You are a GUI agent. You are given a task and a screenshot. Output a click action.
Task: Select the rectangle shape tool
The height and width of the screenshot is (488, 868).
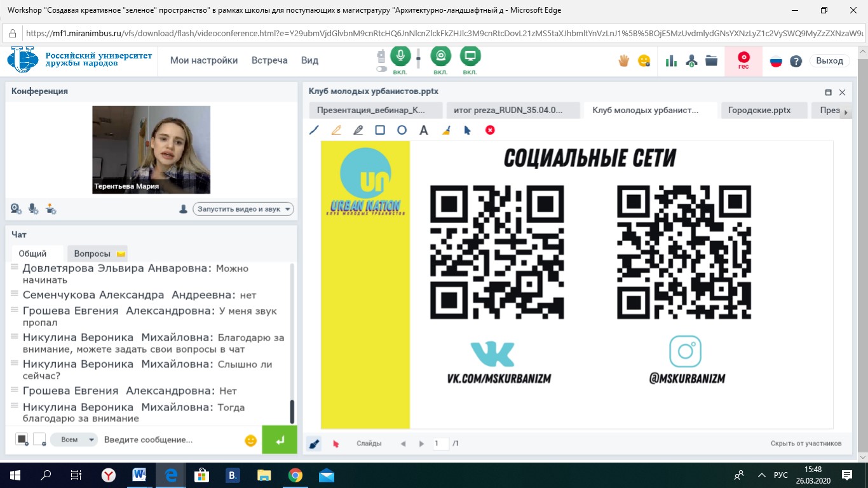(x=380, y=130)
